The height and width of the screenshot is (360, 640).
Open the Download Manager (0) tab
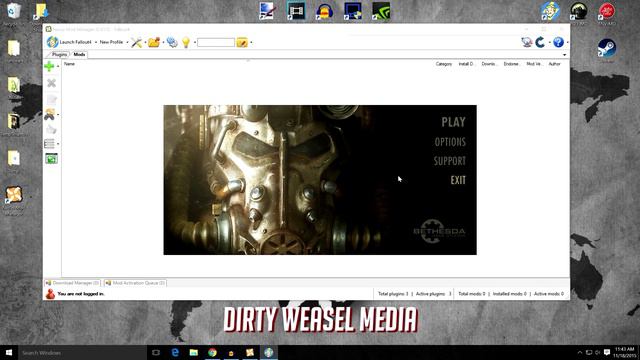(x=72, y=283)
